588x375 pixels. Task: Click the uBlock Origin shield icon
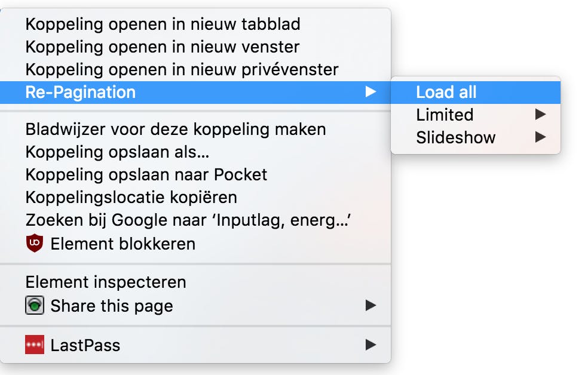pos(35,244)
